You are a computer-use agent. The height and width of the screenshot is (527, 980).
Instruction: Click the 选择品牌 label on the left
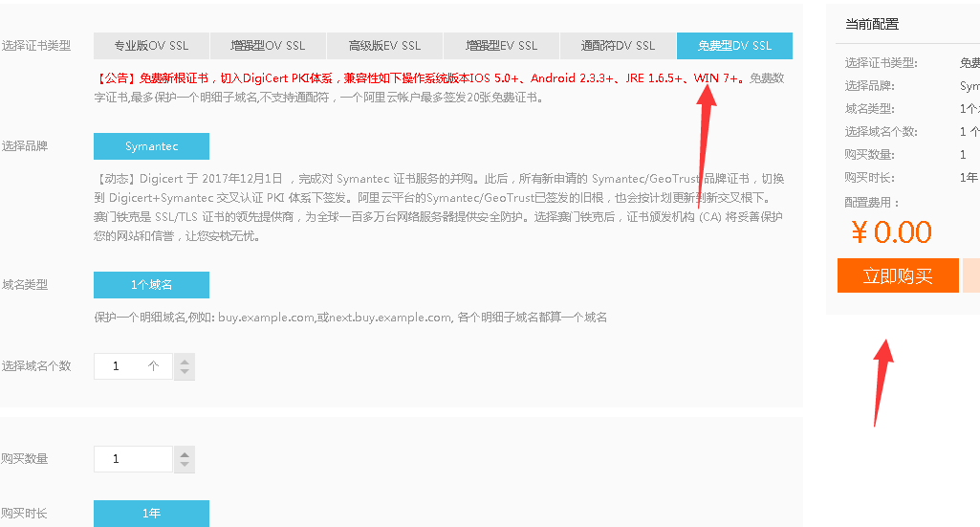tap(24, 146)
